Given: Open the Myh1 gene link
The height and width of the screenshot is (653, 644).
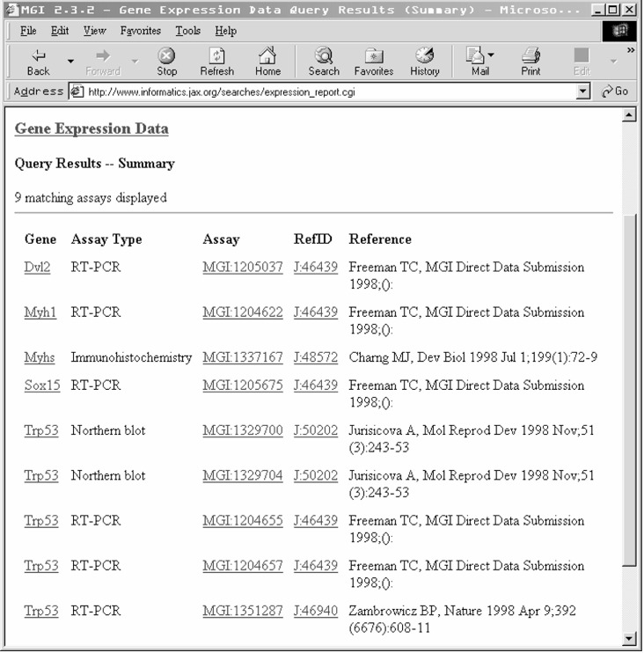Looking at the screenshot, I should 40,312.
